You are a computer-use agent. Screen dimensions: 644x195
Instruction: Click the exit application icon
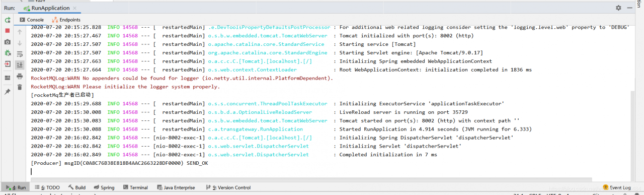tap(8, 64)
